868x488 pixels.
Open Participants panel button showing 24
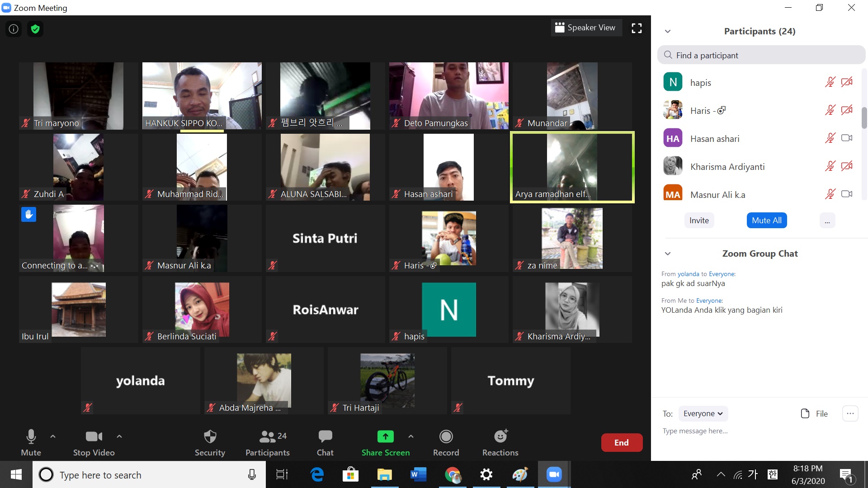coord(268,436)
